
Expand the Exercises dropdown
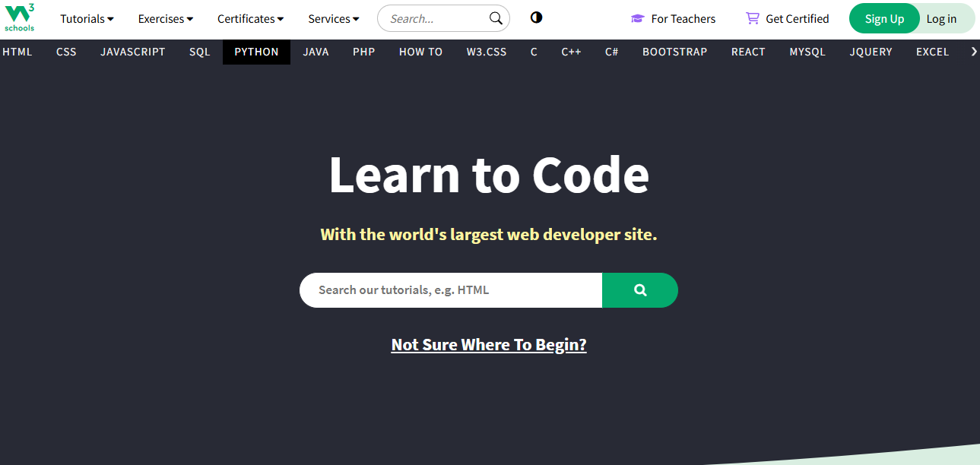click(166, 19)
